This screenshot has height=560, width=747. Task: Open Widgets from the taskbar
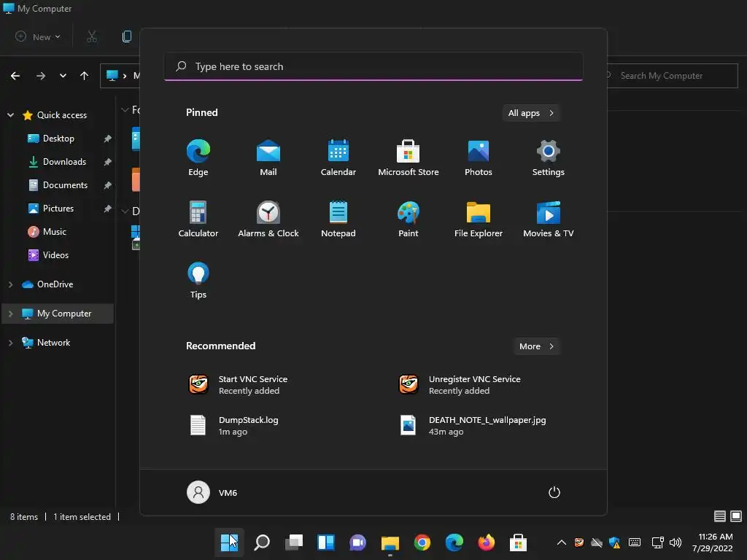[326, 542]
